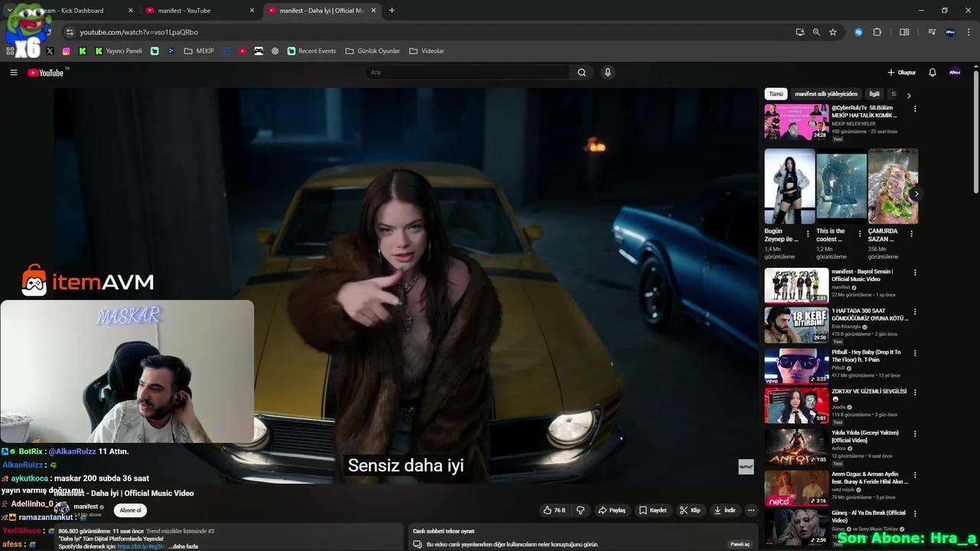Open the YouTube bookmark icon in the bookmarks bar
The width and height of the screenshot is (980, 551).
(243, 51)
